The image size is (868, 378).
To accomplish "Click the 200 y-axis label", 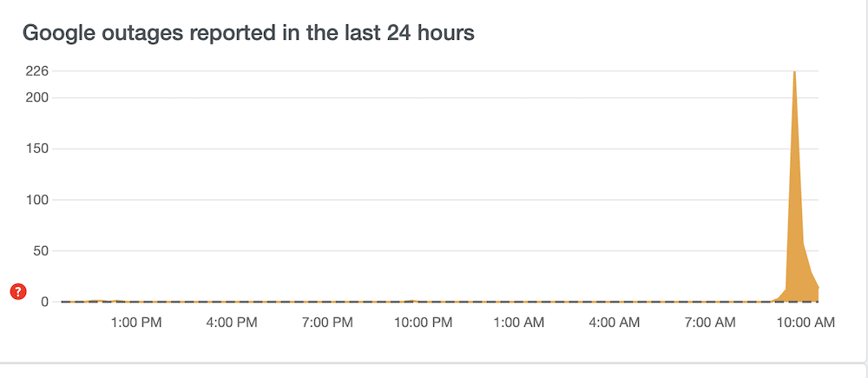I will (x=36, y=96).
